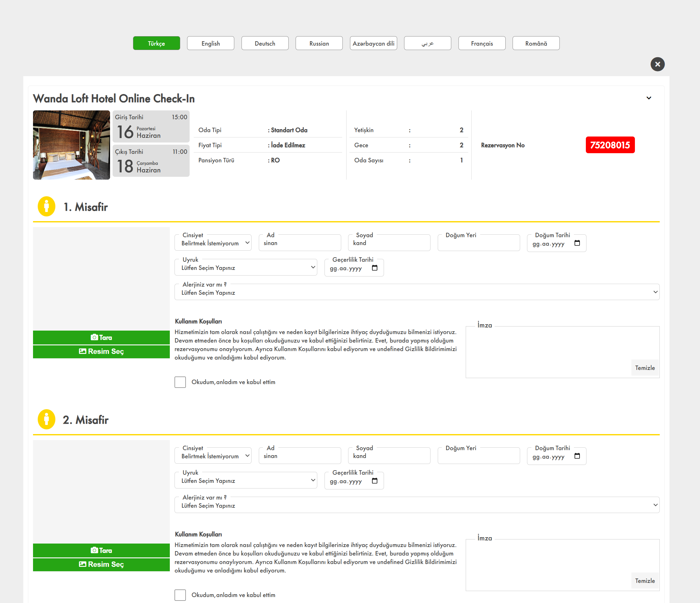The image size is (700, 603).
Task: Click the Ad field of 1. Misafir
Action: point(300,243)
